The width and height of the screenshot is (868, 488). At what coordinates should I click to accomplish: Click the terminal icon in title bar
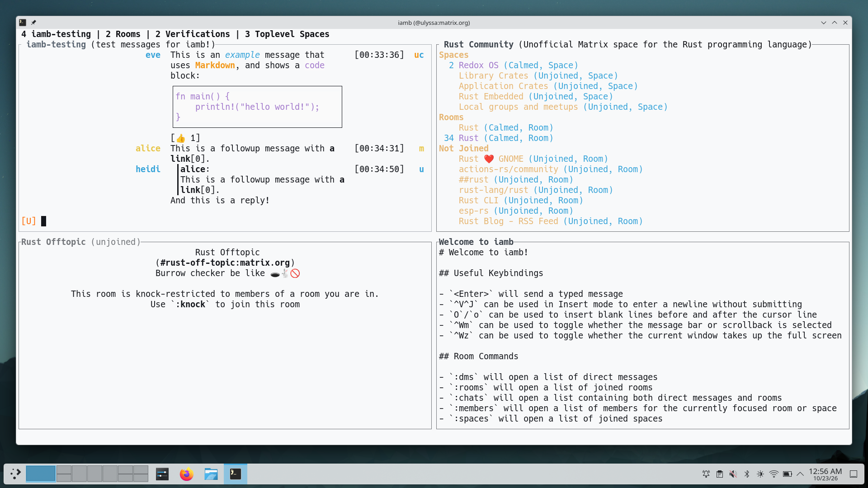tap(23, 23)
